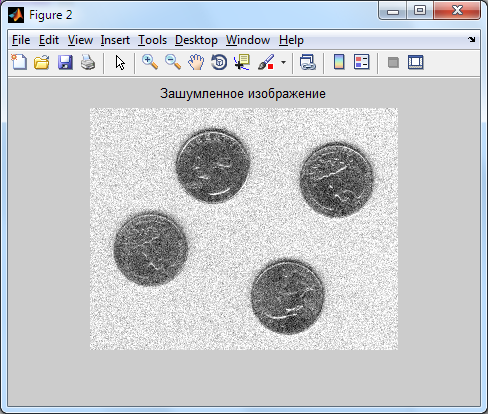Open file using the folder icon
The height and width of the screenshot is (414, 488).
42,62
